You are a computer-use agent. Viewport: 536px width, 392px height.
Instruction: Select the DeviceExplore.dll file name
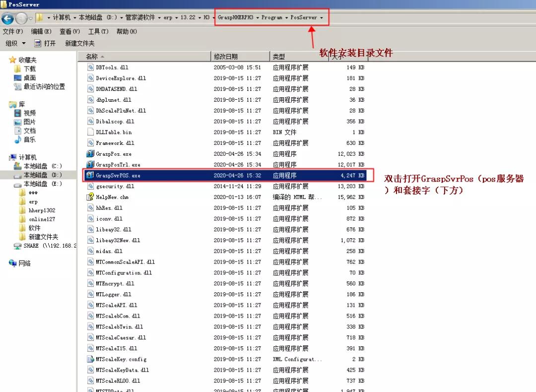pyautogui.click(x=121, y=78)
